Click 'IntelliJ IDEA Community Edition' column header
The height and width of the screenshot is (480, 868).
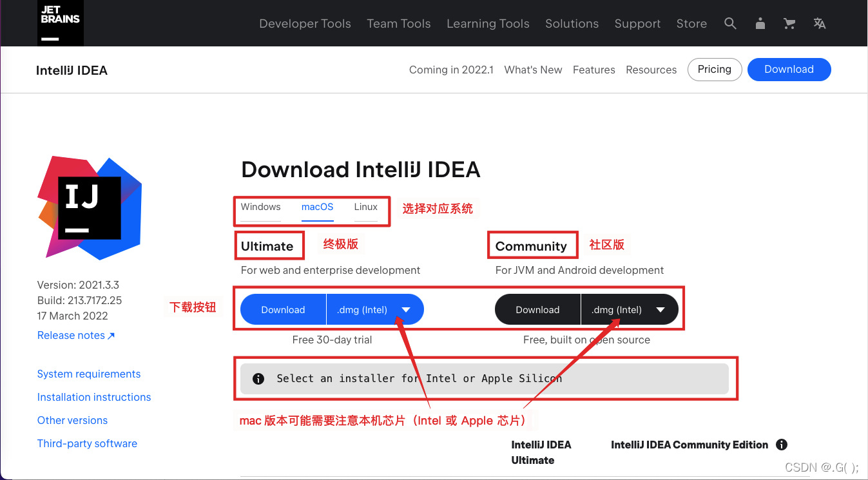(x=690, y=445)
